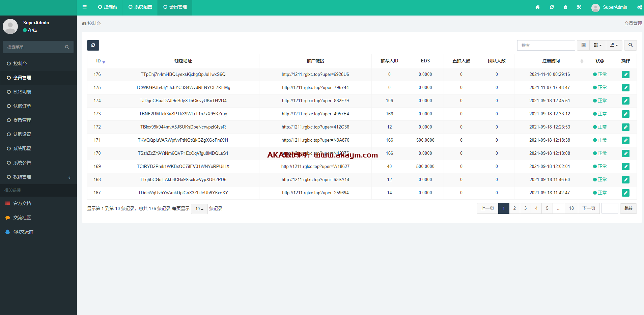Click the dark refresh button above the table
644x315 pixels.
click(93, 45)
